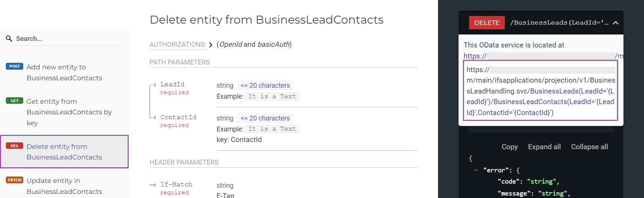This screenshot has width=644, height=198.
Task: Click Expand all in the response sample
Action: (x=544, y=146)
